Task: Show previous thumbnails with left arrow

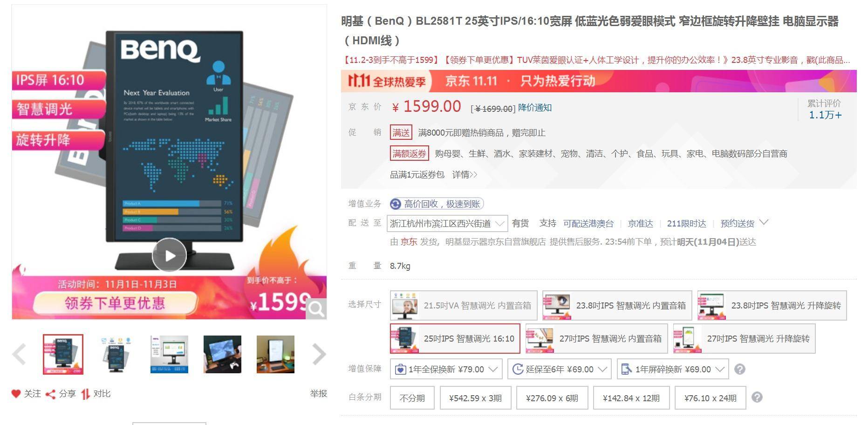Action: pyautogui.click(x=19, y=354)
